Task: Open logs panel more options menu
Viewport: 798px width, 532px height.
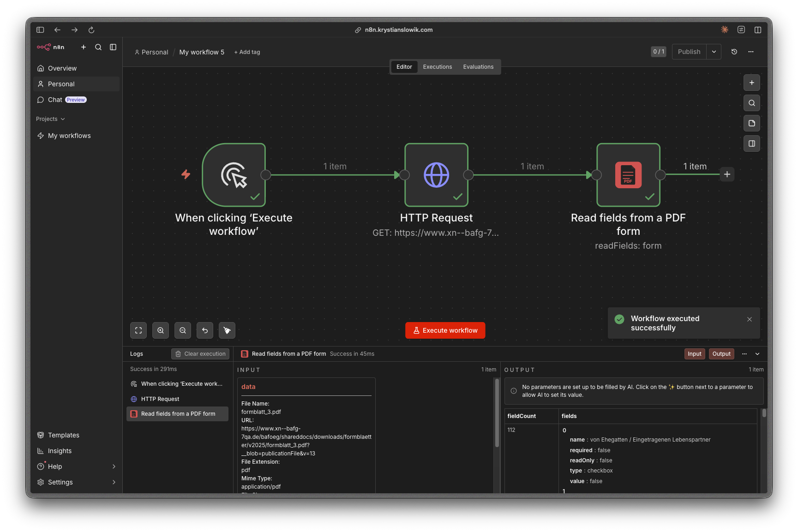Action: point(744,354)
